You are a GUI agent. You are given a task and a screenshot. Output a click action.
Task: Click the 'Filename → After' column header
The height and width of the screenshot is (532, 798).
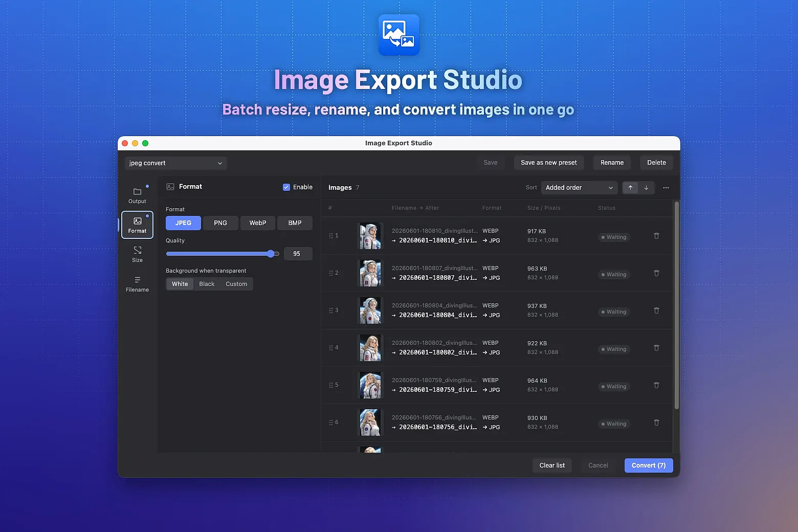(x=415, y=208)
